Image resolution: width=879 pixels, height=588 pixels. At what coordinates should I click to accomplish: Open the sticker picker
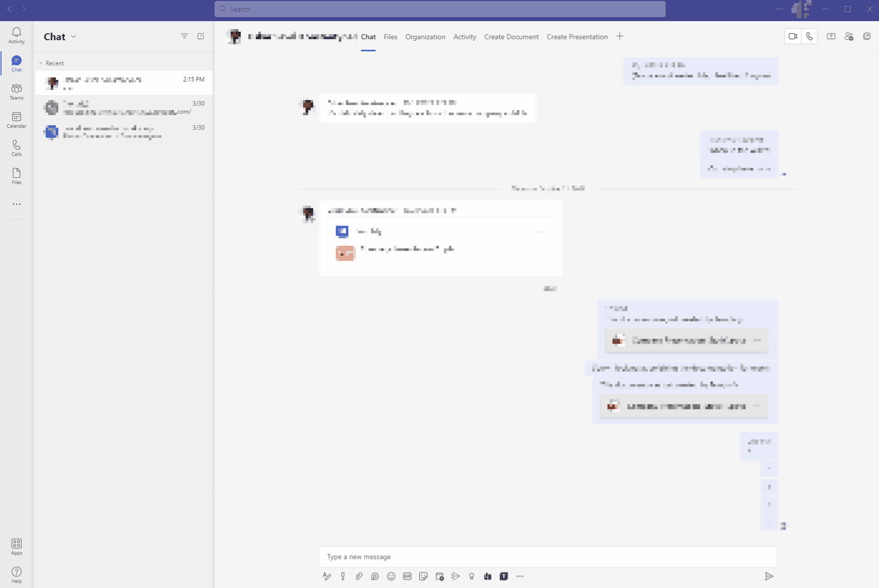coord(424,576)
